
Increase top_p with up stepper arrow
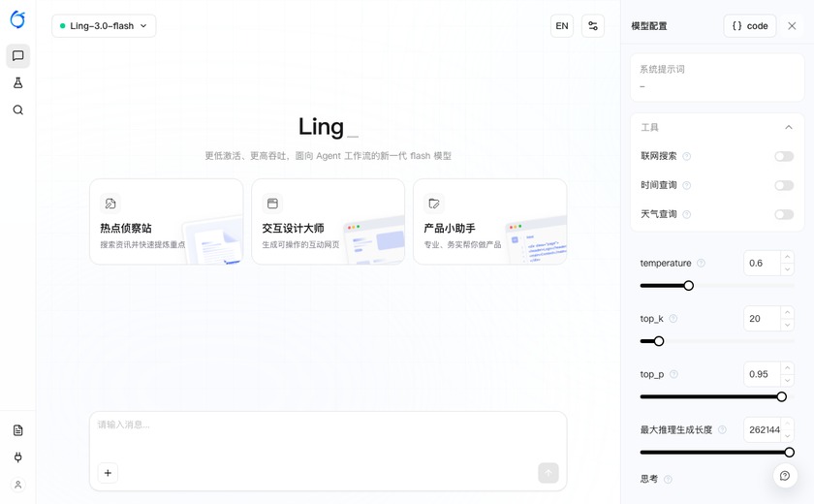788,368
